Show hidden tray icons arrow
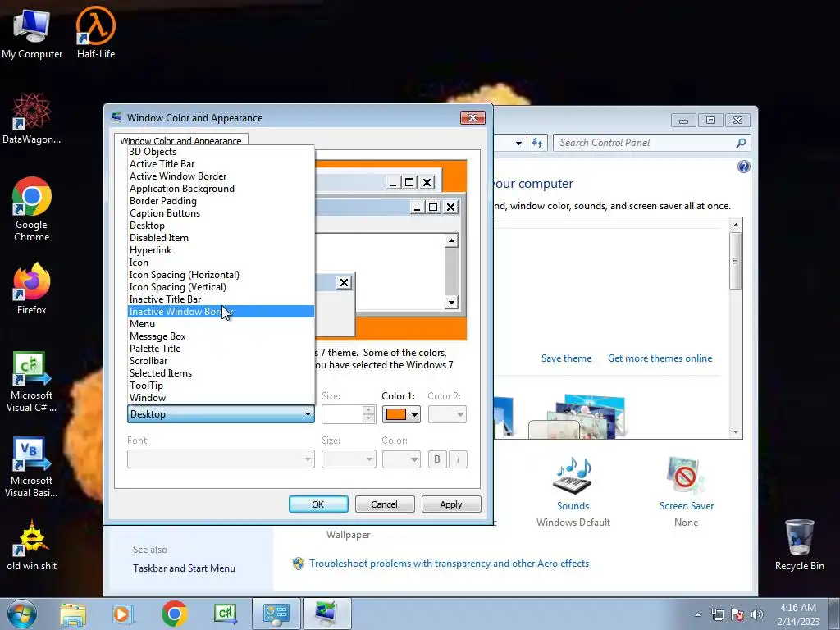Screen dimensions: 840x630 [x=697, y=614]
